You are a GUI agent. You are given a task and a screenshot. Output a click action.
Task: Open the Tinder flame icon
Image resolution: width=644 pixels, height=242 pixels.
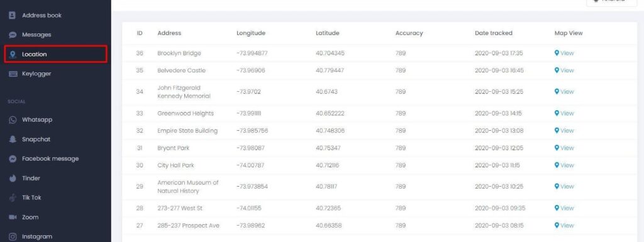coord(13,179)
